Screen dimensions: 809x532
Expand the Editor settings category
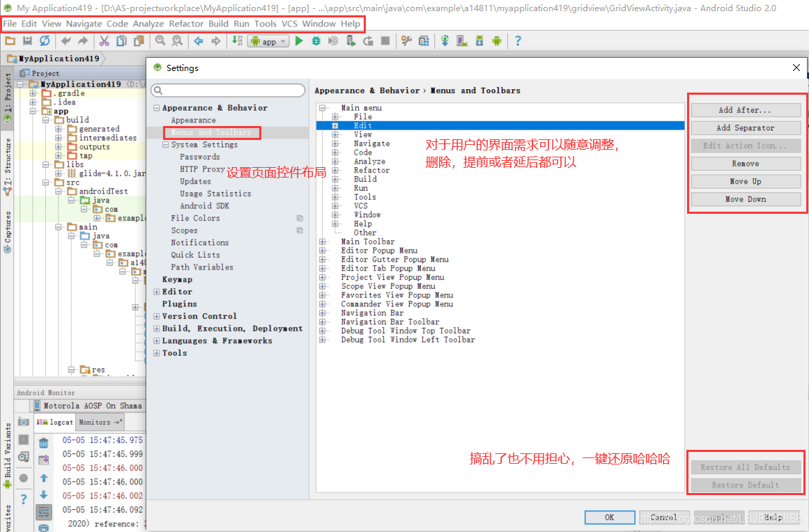click(157, 292)
